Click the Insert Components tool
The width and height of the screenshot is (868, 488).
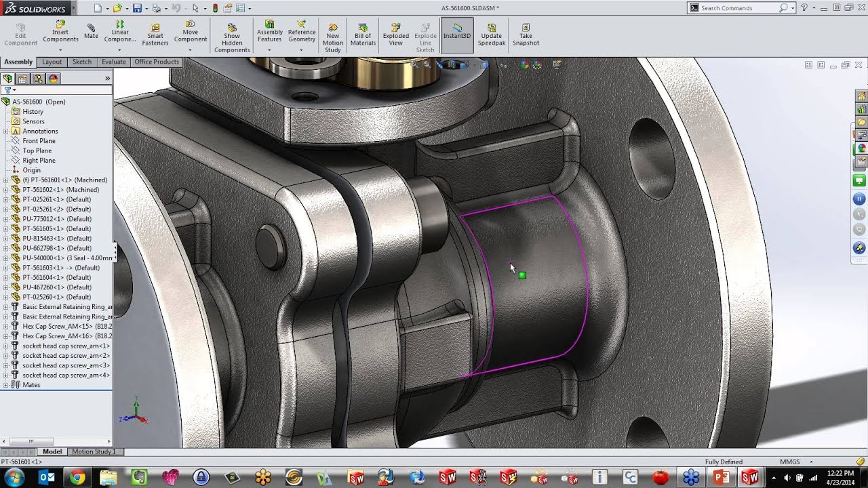point(60,31)
